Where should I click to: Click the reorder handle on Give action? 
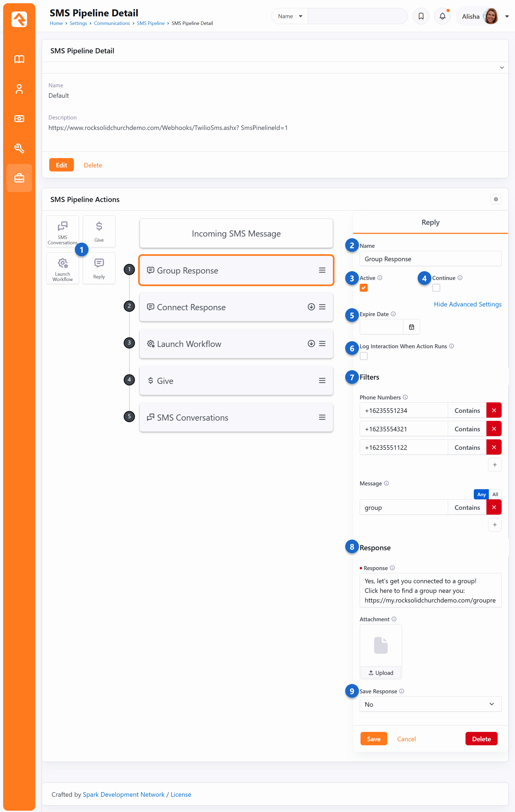click(322, 381)
